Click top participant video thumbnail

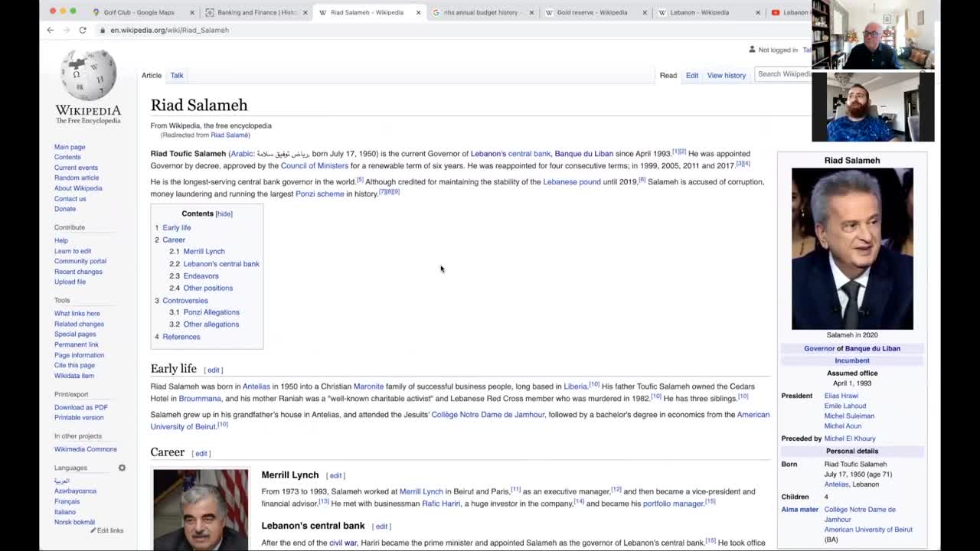873,36
